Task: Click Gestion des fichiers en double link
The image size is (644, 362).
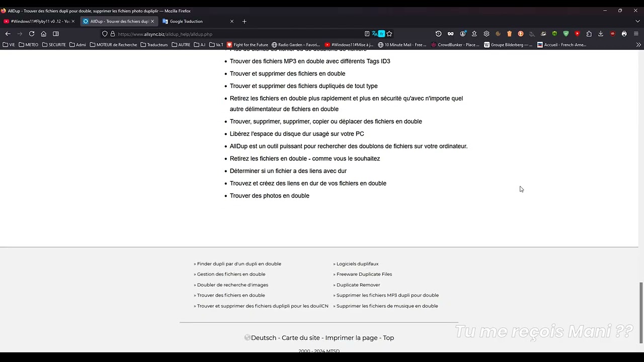Action: (231, 274)
